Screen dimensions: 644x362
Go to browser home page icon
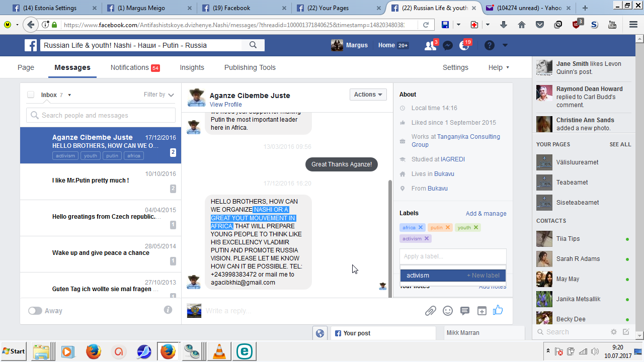pyautogui.click(x=521, y=25)
